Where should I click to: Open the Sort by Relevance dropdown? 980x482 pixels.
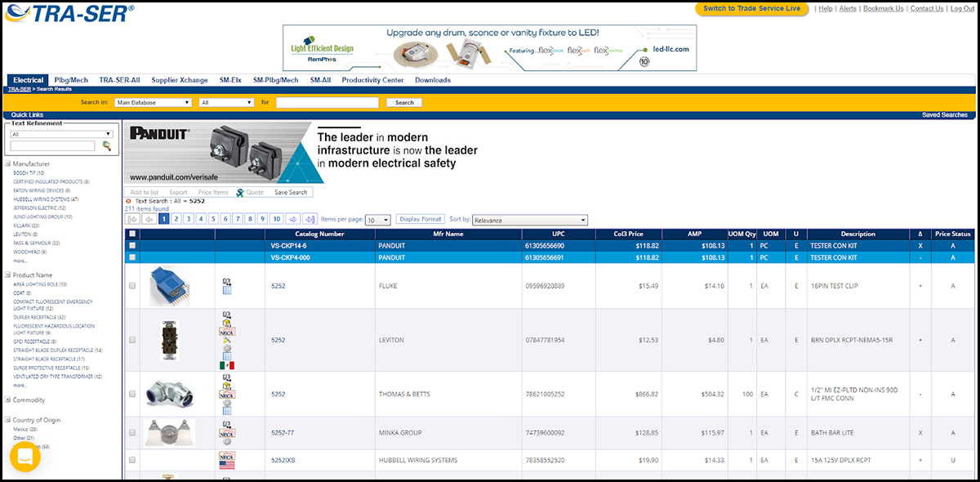[x=530, y=220]
